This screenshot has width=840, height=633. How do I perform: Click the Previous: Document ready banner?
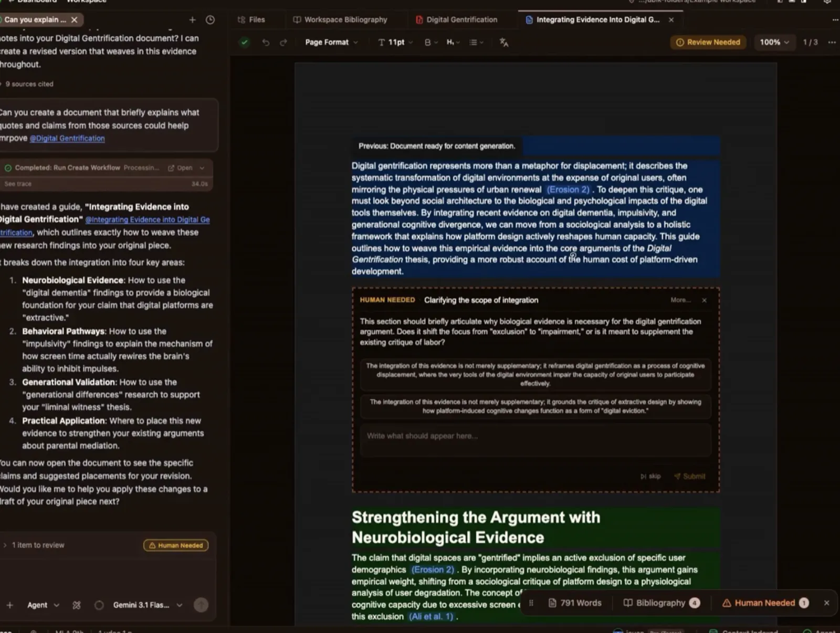pyautogui.click(x=437, y=146)
